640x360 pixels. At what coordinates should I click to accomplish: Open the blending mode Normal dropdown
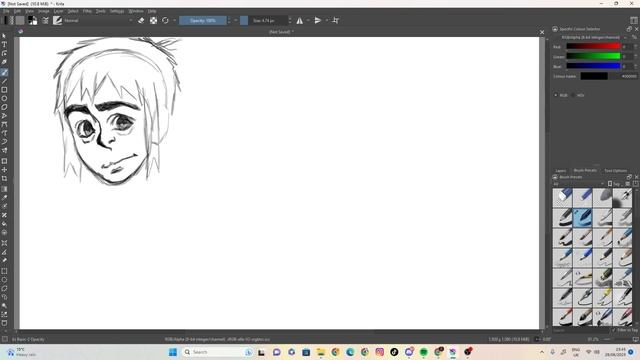point(99,20)
